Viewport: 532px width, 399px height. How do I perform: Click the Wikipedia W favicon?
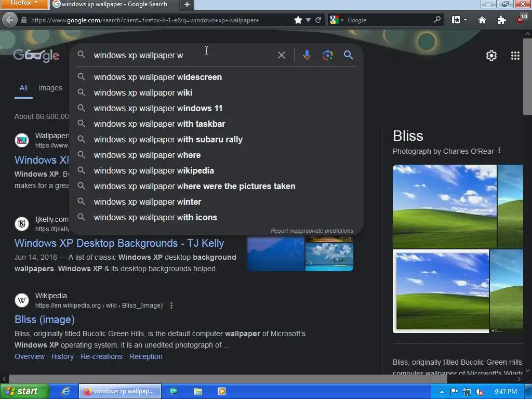[x=22, y=300]
